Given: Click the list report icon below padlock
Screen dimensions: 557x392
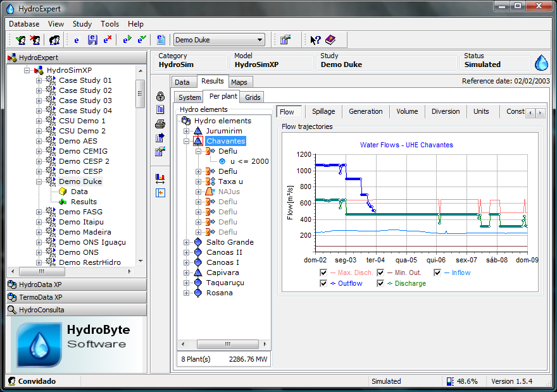Looking at the screenshot, I should 160,109.
